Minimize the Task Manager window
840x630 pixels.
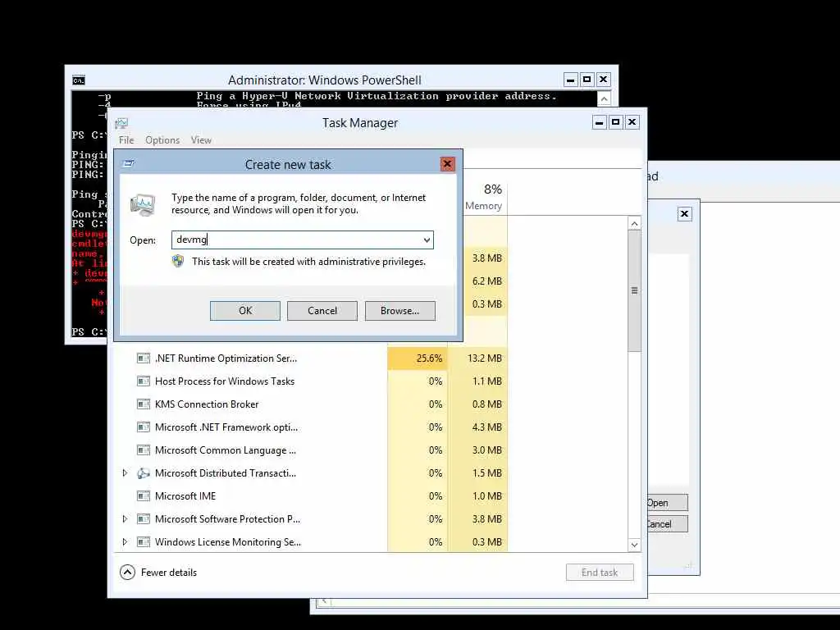[600, 123]
